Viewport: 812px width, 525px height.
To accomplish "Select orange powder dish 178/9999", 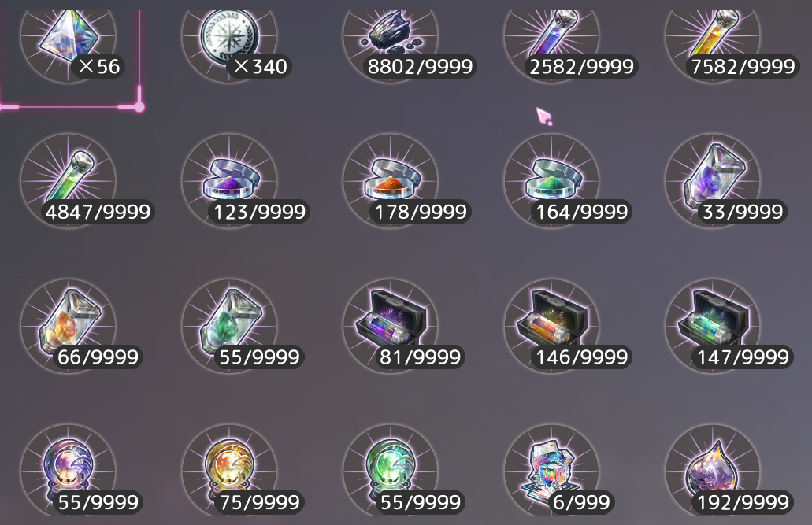I will 391,181.
